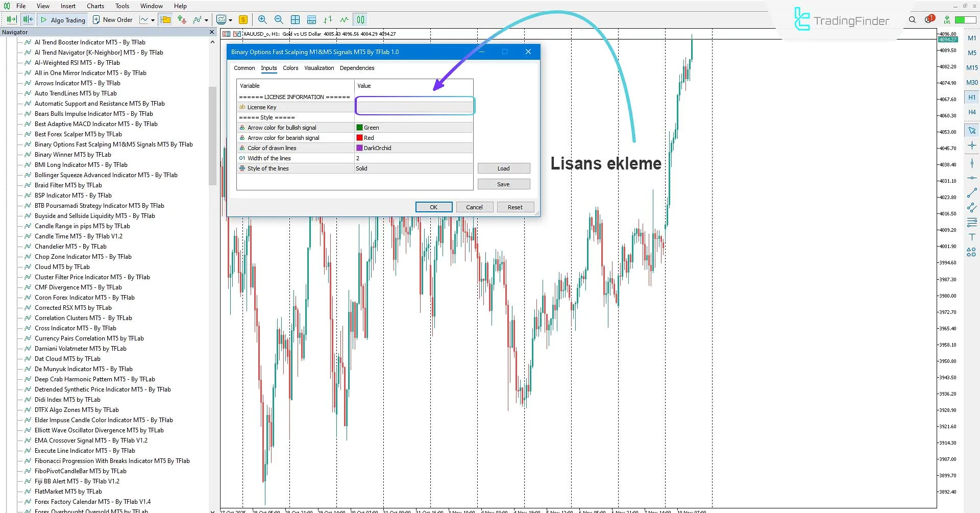Open the Charts menu
980x513 pixels.
[95, 6]
